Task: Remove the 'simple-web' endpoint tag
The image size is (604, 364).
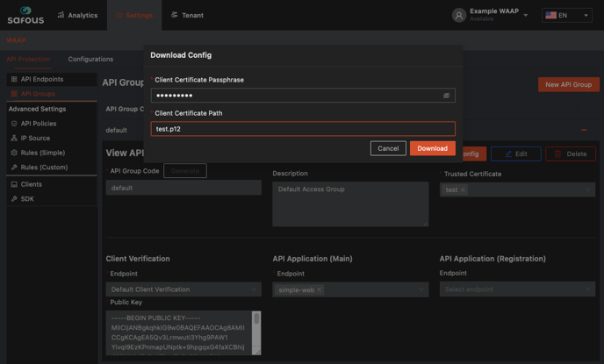Action: pyautogui.click(x=319, y=289)
